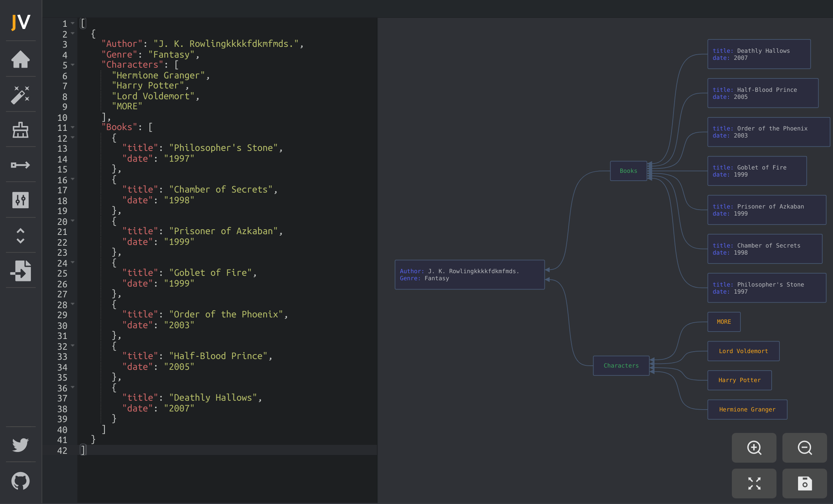Fold the root object on line 2
833x504 pixels.
[73, 34]
